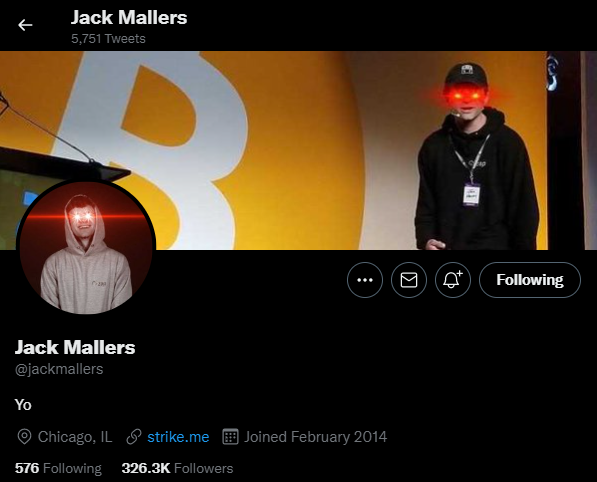Click the 'Yo' bio text
Screen dimensions: 597x482
point(23,405)
